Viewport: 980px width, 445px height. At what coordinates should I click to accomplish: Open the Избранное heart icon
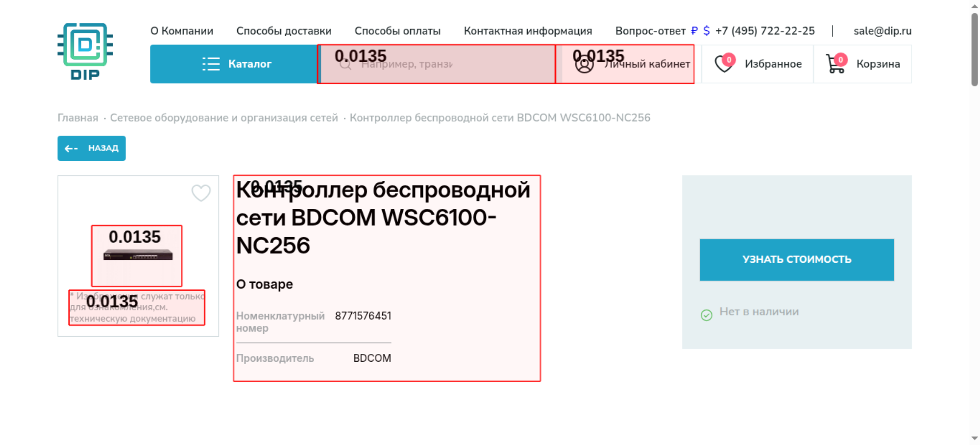tap(724, 64)
